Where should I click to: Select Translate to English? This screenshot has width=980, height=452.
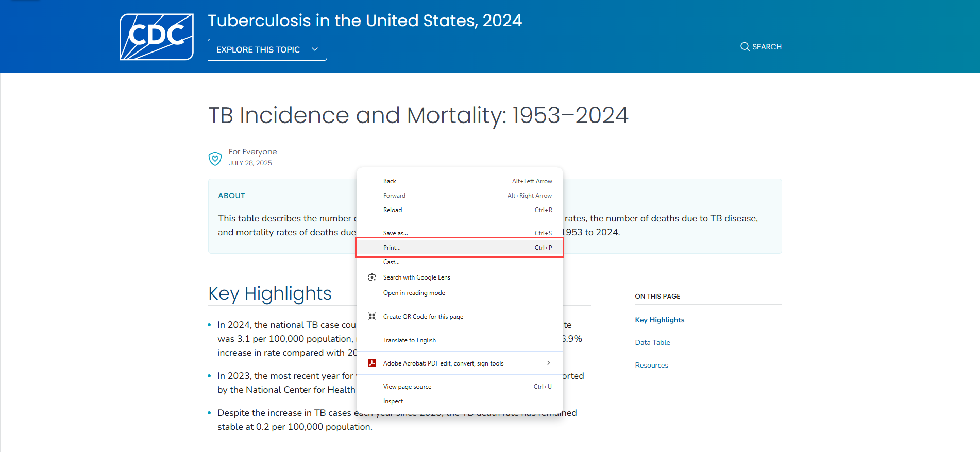tap(409, 340)
